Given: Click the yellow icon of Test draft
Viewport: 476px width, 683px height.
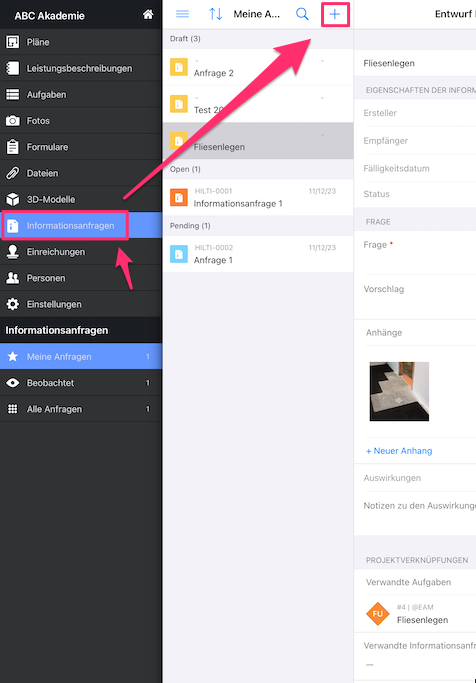Looking at the screenshot, I should tap(179, 104).
